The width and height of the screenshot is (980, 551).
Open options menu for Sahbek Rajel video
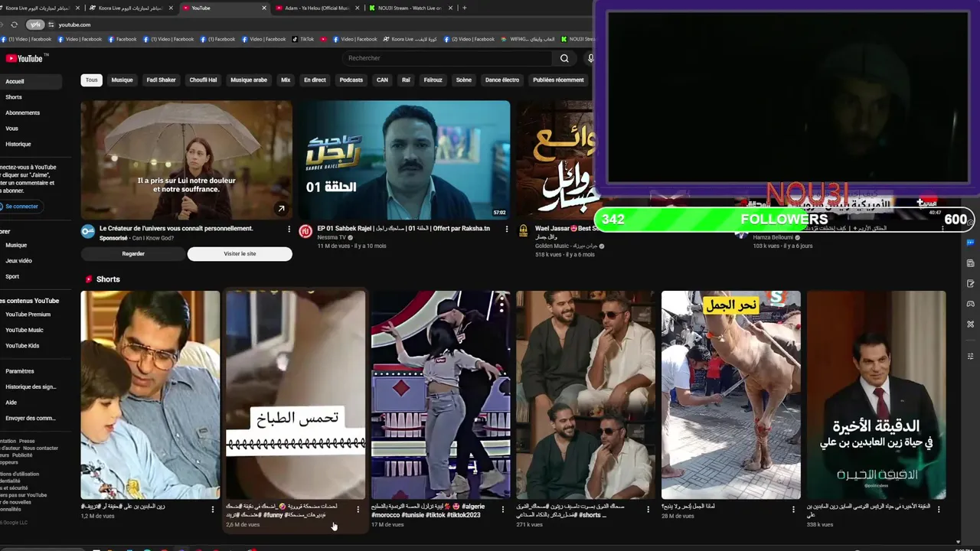[x=506, y=229]
